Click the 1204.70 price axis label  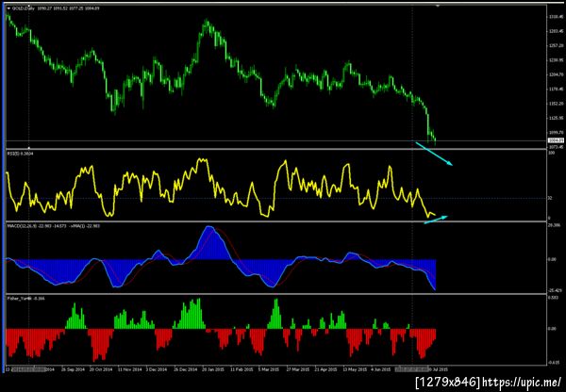[556, 74]
